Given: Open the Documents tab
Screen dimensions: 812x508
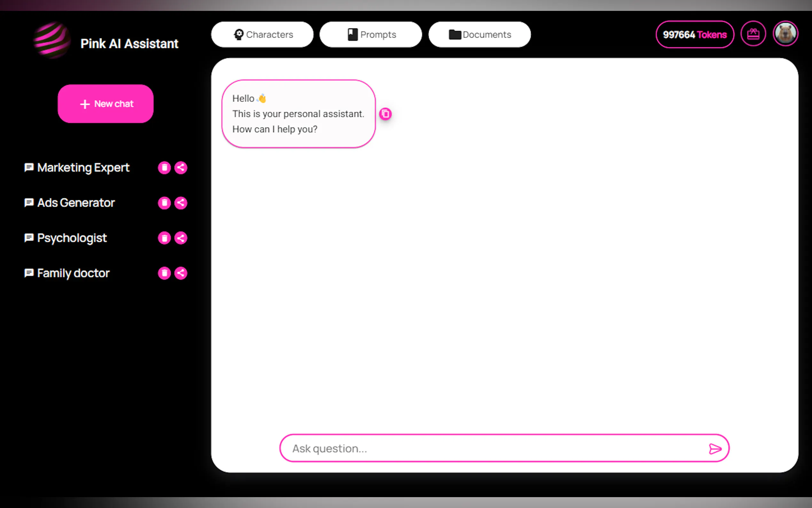Looking at the screenshot, I should (479, 35).
